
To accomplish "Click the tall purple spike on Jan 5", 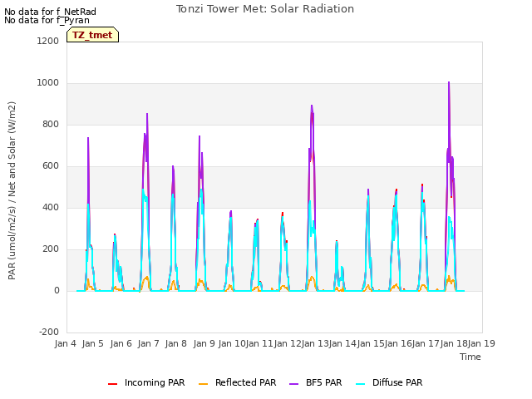I will (88, 138).
